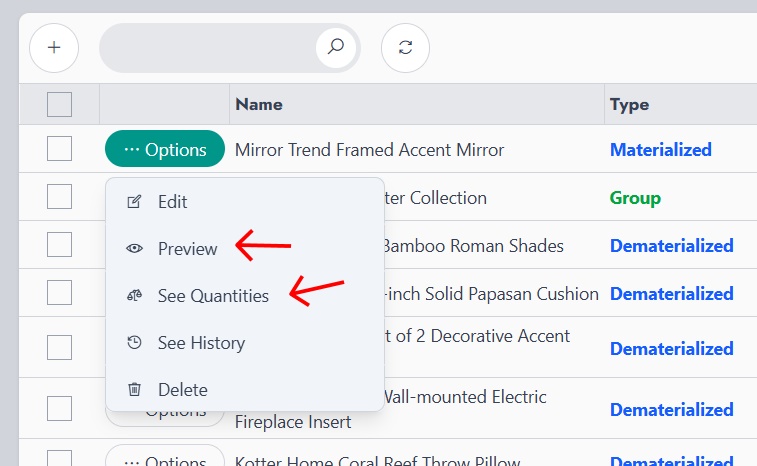Click the clock icon beside See History
The height and width of the screenshot is (466, 757).
(x=134, y=343)
